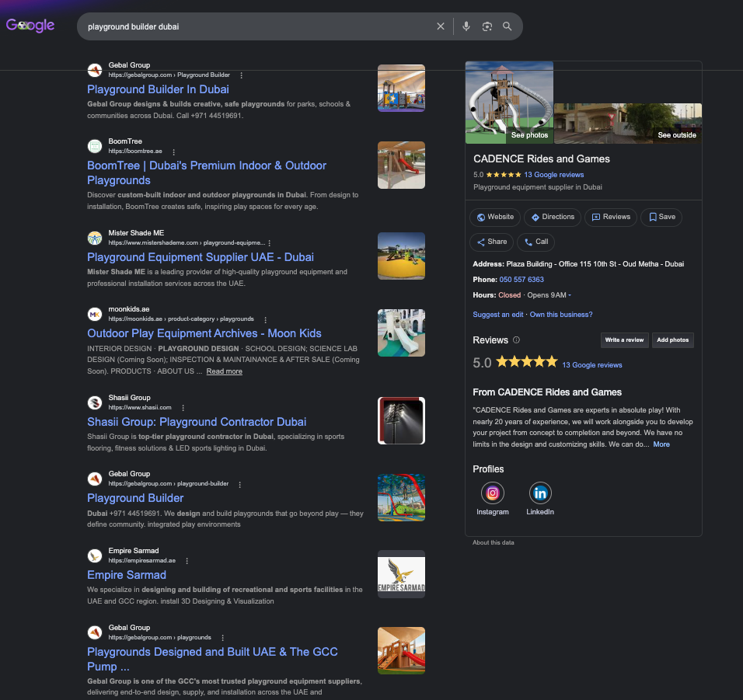Viewport: 743px width, 700px height.
Task: Click first Gebal Group result thumbnail
Action: 401,88
